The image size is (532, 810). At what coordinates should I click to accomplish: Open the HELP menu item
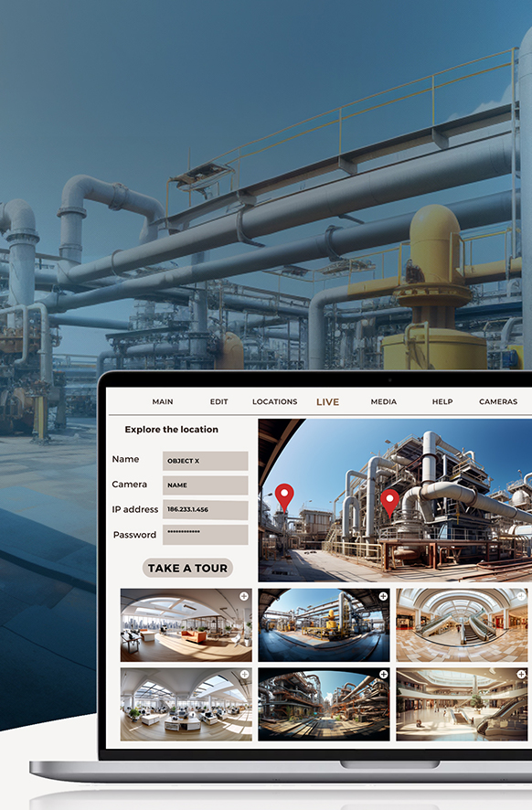click(x=442, y=401)
